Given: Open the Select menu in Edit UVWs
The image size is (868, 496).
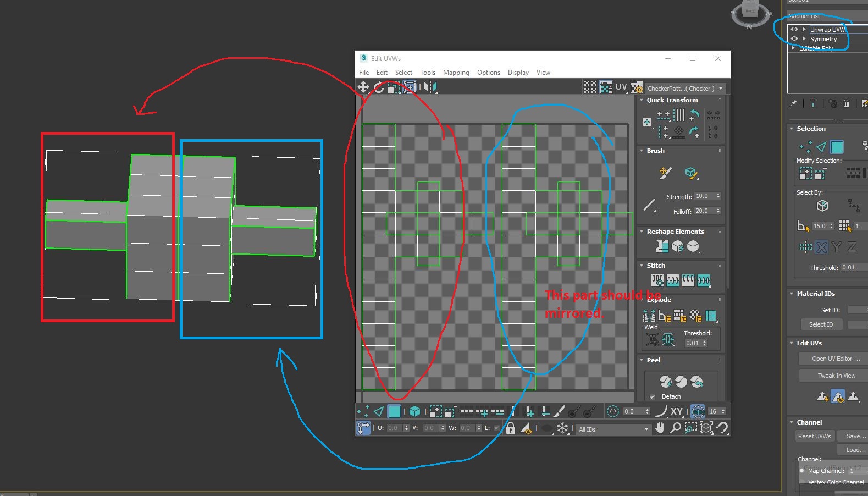Looking at the screenshot, I should click(x=403, y=73).
